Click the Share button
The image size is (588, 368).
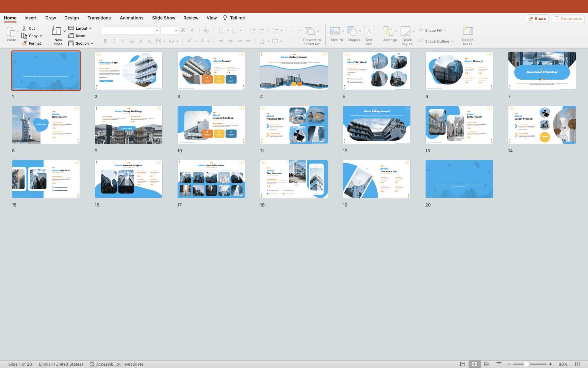537,19
